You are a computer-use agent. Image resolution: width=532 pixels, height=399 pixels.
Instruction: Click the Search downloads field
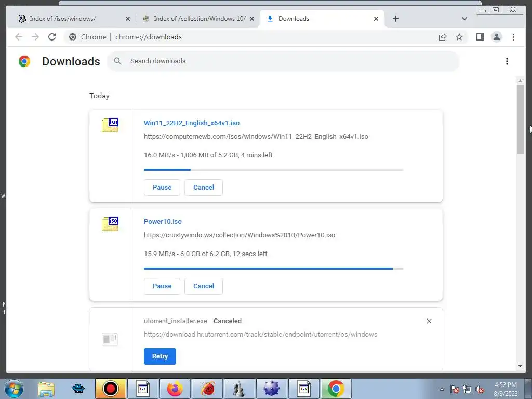click(283, 61)
